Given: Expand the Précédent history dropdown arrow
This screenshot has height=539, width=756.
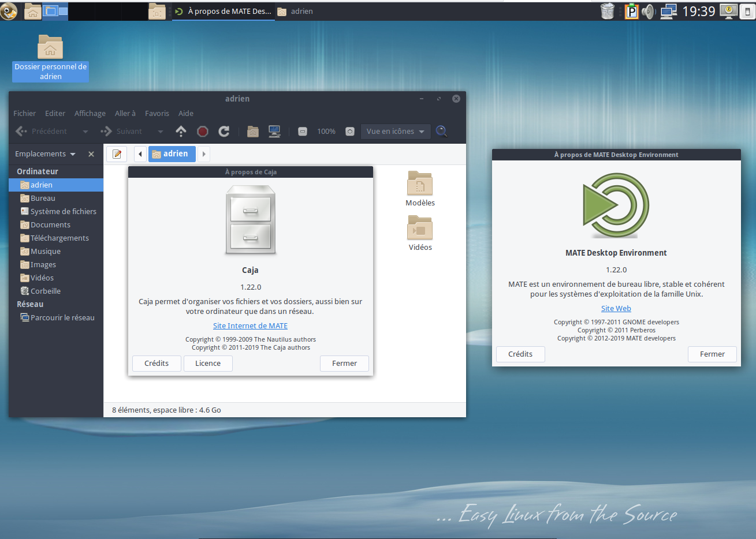Looking at the screenshot, I should click(x=85, y=132).
